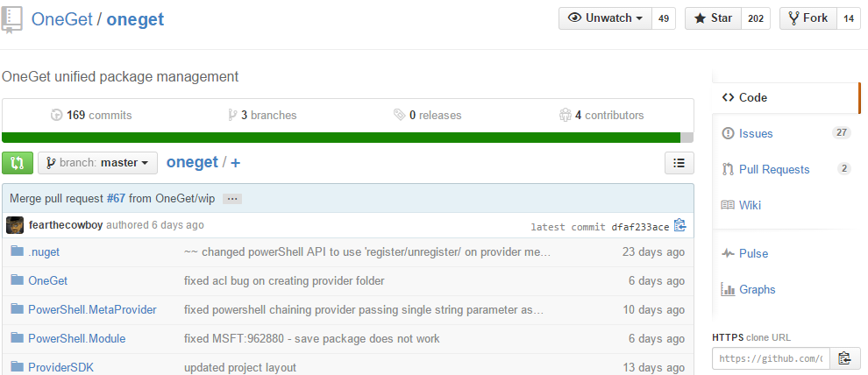This screenshot has height=375, width=868.
Task: Click the contributors people icon
Action: [x=566, y=115]
